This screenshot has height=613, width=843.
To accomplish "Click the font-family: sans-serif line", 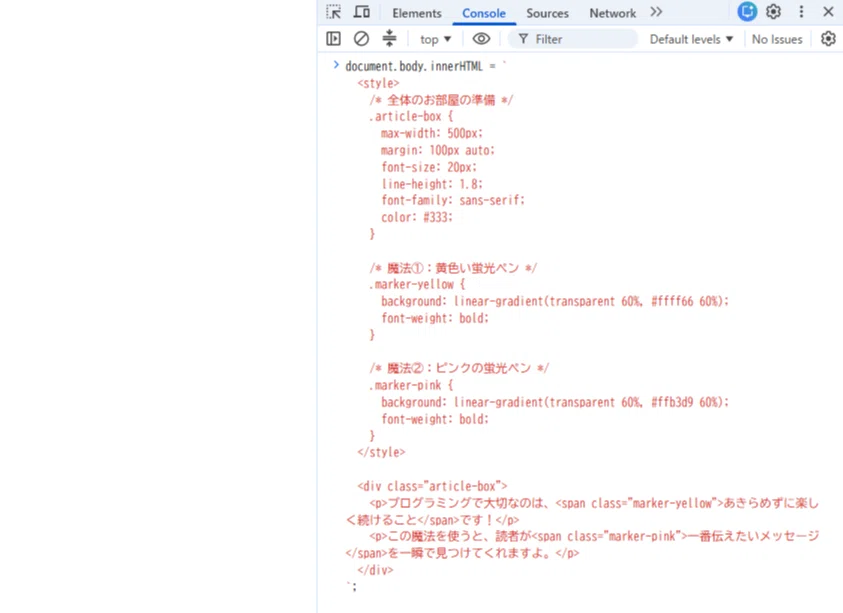I will (x=453, y=201).
